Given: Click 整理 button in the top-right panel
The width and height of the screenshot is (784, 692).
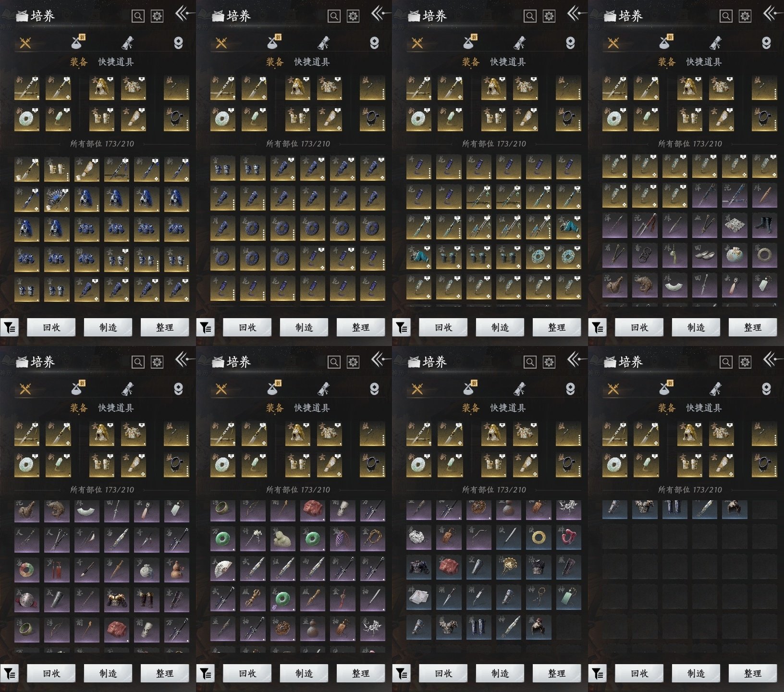Looking at the screenshot, I should click(753, 327).
